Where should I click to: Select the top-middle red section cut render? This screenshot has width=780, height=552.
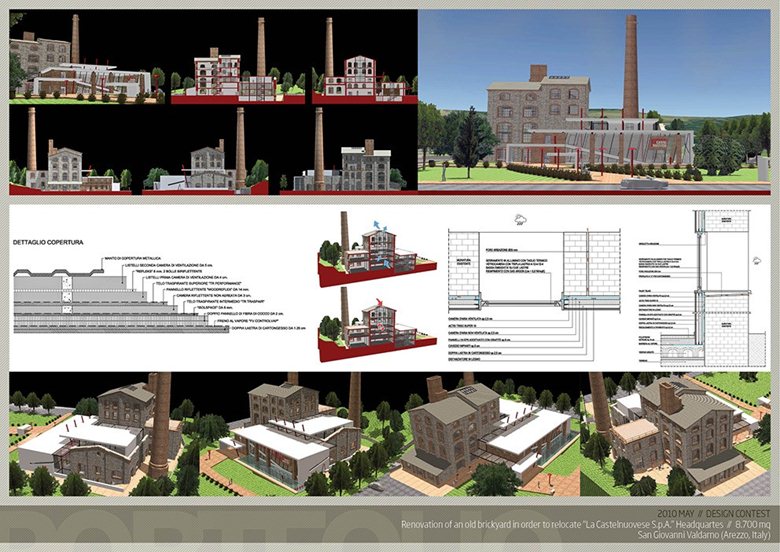pyautogui.click(x=238, y=60)
